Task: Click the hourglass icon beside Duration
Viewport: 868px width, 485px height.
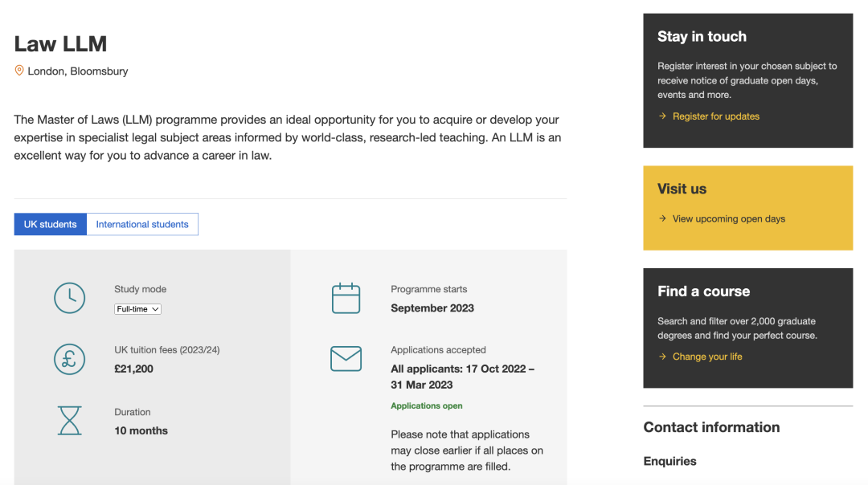Action: coord(70,421)
